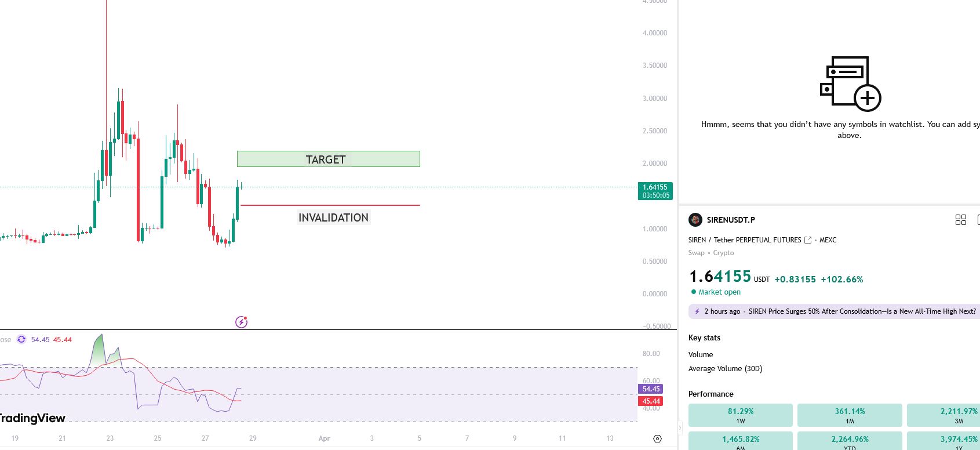980x450 pixels.
Task: Click the 3.00000 label on the price scale
Action: click(654, 99)
